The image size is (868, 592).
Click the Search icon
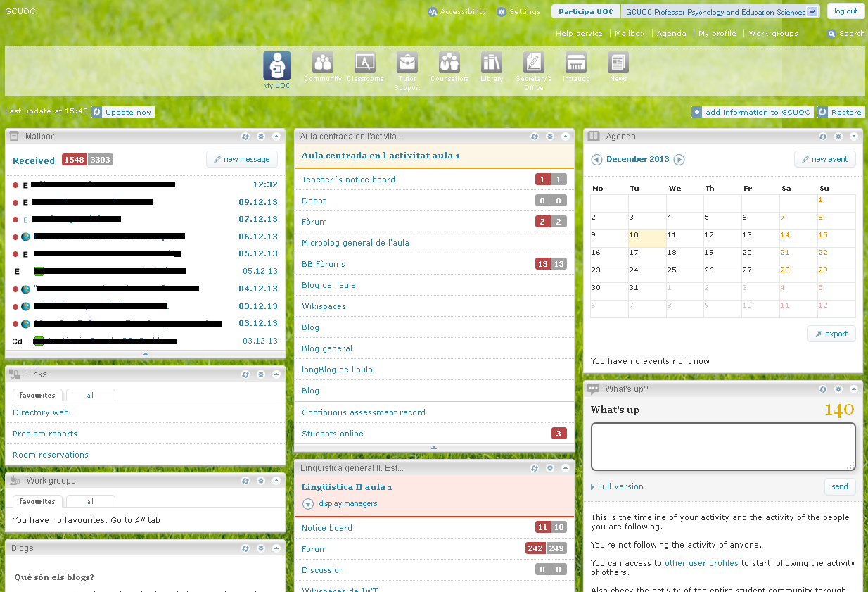click(x=831, y=33)
